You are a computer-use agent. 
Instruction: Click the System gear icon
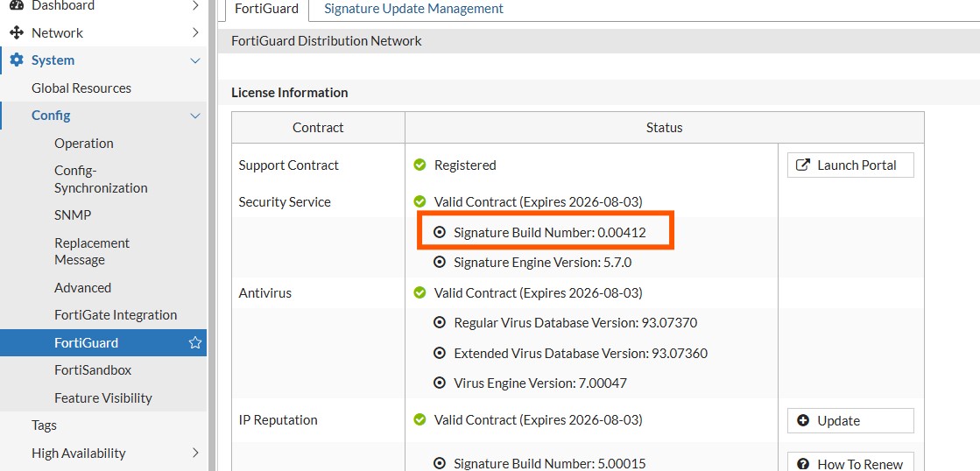coord(17,60)
